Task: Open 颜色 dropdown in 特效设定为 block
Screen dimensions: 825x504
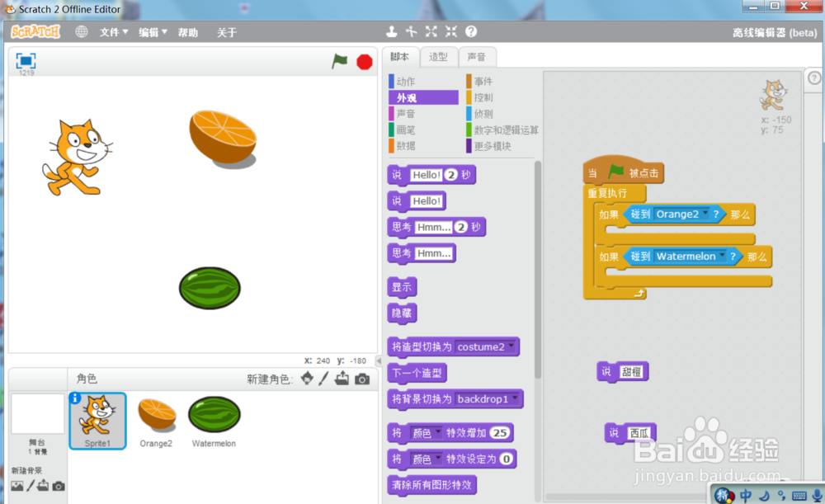Action: tap(437, 459)
